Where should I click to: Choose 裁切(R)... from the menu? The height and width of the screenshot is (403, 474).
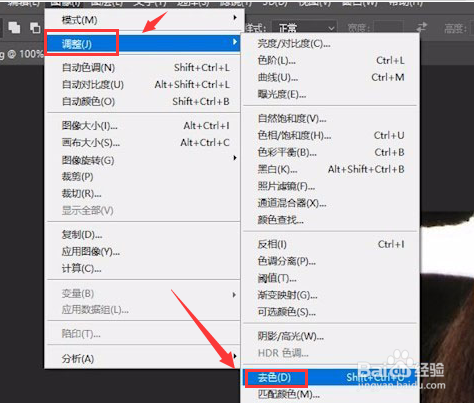[143, 193]
